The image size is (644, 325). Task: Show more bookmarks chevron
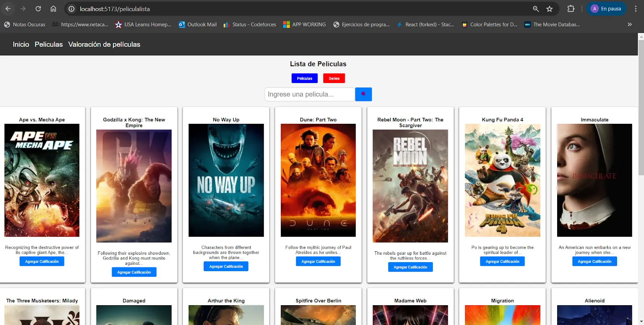click(630, 24)
